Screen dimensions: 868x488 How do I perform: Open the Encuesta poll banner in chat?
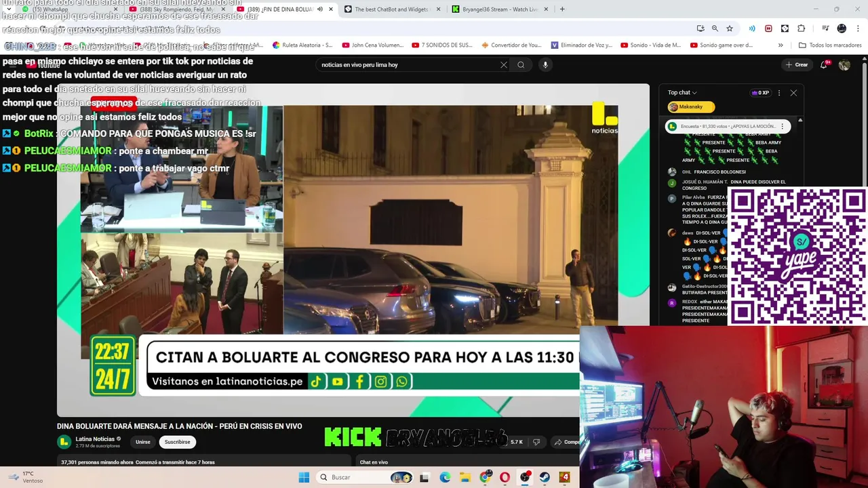pyautogui.click(x=726, y=126)
